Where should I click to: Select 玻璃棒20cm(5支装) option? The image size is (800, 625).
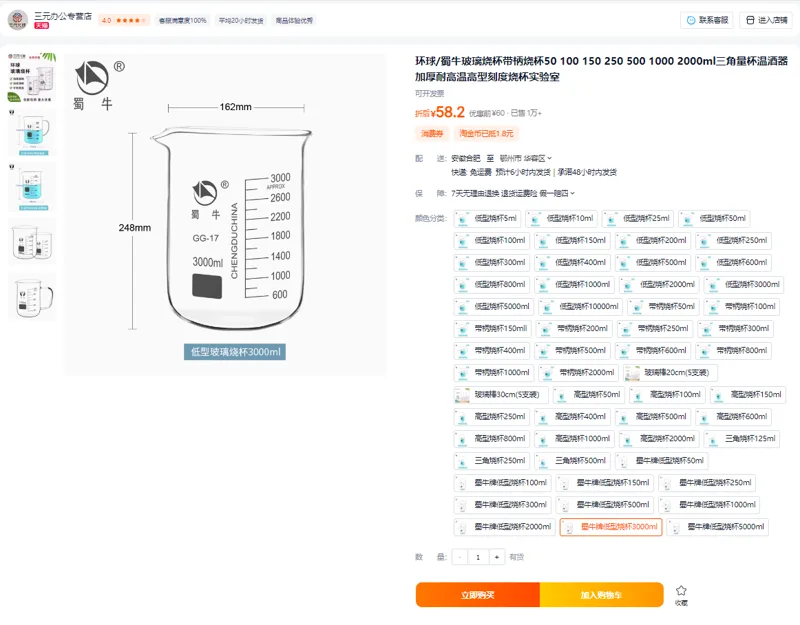(670, 373)
